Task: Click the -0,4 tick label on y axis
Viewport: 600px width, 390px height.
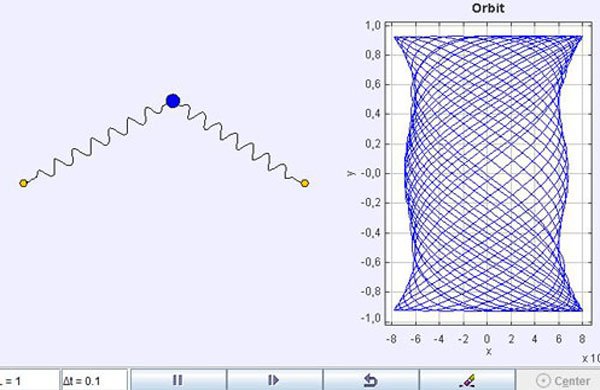Action: (371, 232)
